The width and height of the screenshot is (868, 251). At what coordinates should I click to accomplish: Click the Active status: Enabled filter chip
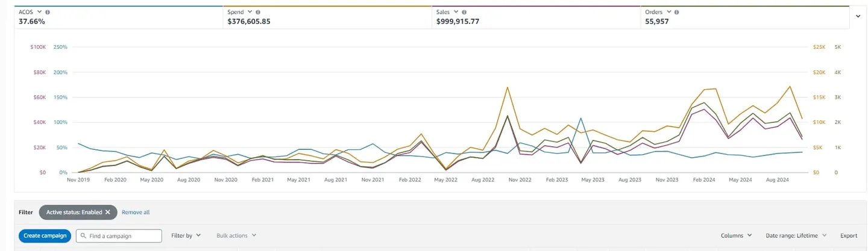[x=78, y=212]
